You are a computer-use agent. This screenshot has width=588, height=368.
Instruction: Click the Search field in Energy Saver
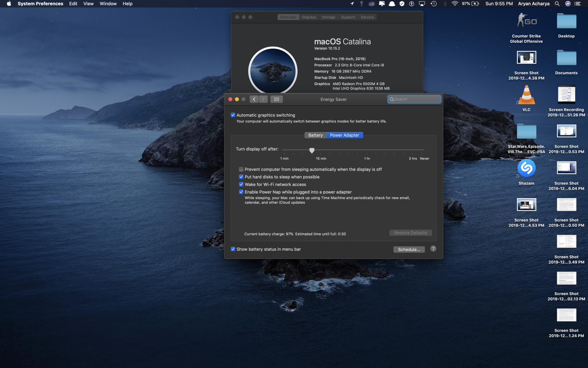click(x=416, y=99)
